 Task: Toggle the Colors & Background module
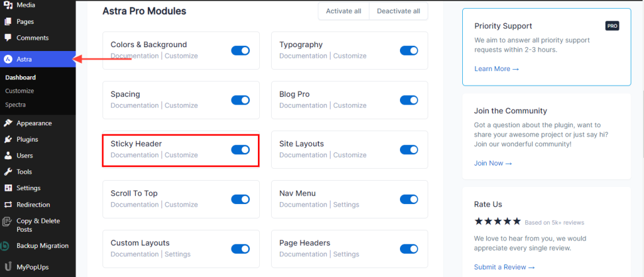(x=240, y=50)
